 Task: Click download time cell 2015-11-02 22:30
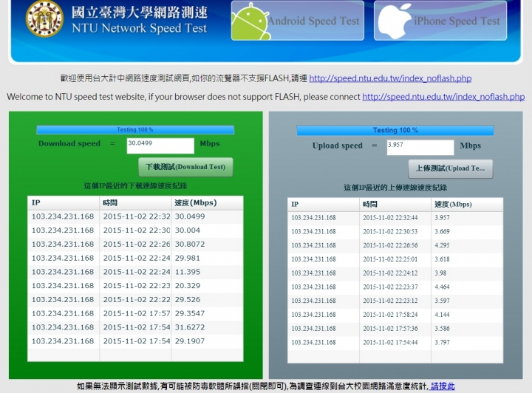(x=135, y=230)
